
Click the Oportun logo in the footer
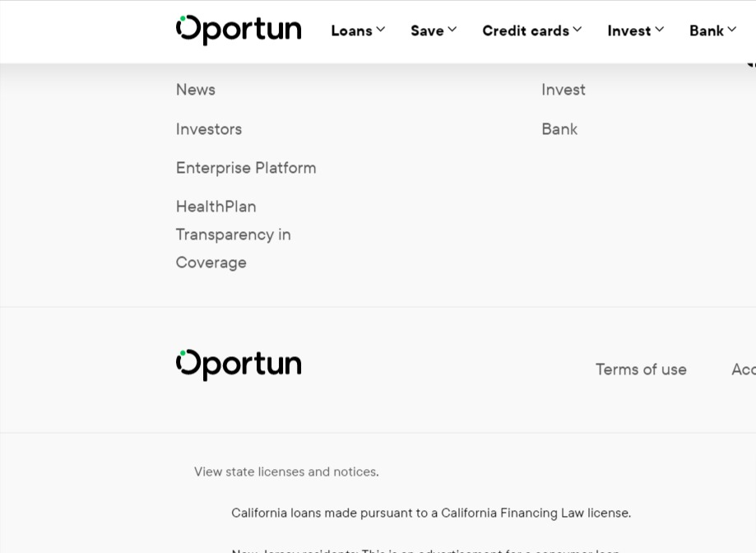click(x=239, y=365)
